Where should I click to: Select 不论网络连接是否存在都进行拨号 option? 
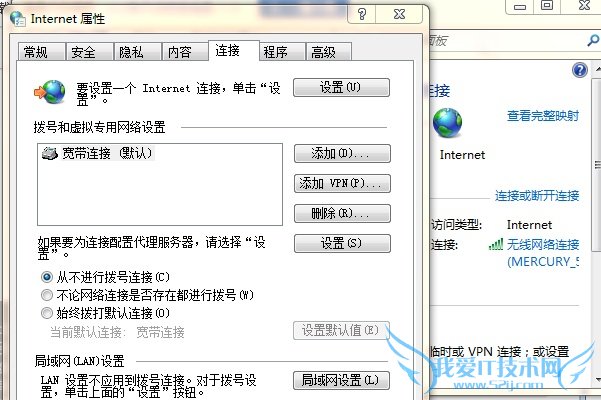(148, 295)
